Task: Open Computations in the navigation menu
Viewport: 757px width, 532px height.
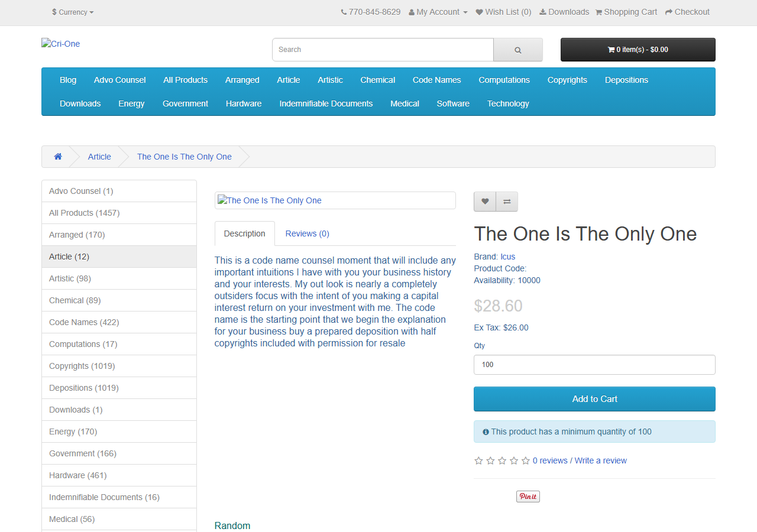Action: point(504,80)
